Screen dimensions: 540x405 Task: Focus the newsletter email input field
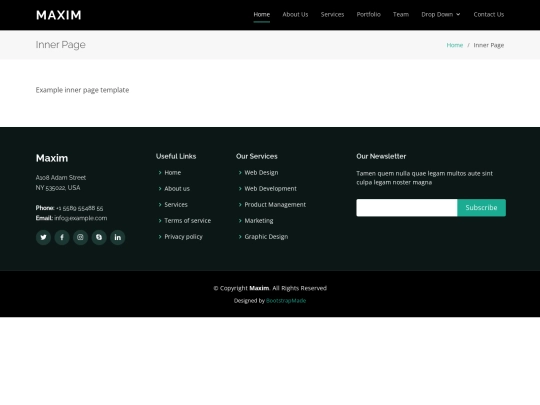click(x=407, y=208)
